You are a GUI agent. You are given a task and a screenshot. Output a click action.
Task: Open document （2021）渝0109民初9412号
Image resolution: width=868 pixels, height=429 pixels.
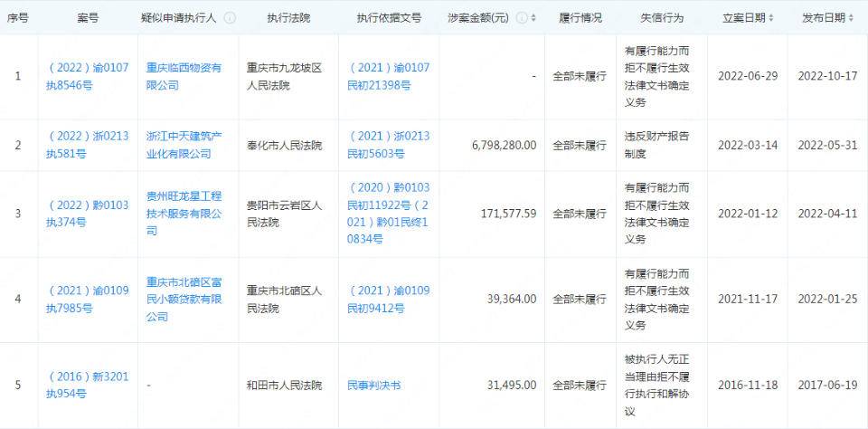point(389,300)
